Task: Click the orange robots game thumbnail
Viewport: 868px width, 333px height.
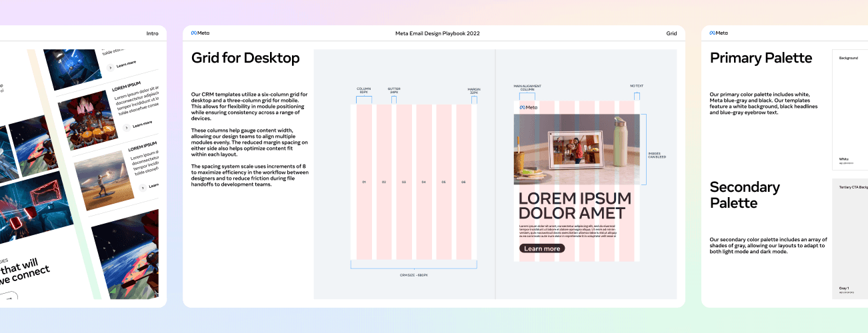Action: point(89,121)
